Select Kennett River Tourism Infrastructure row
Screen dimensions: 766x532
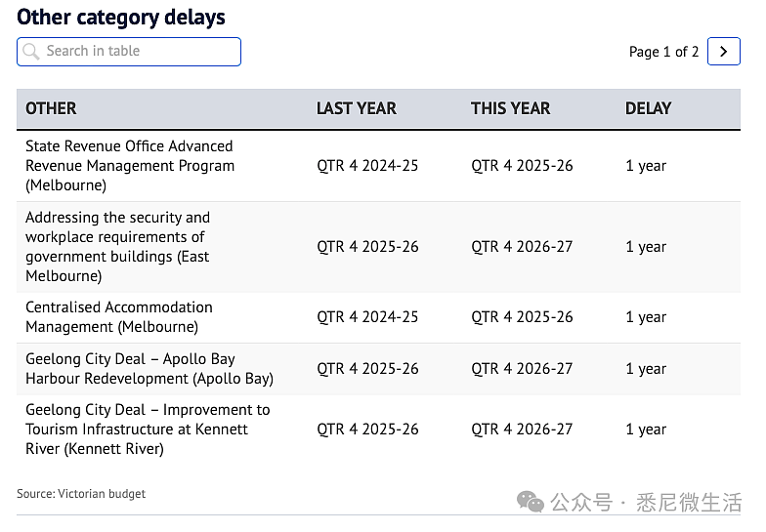tap(379, 430)
